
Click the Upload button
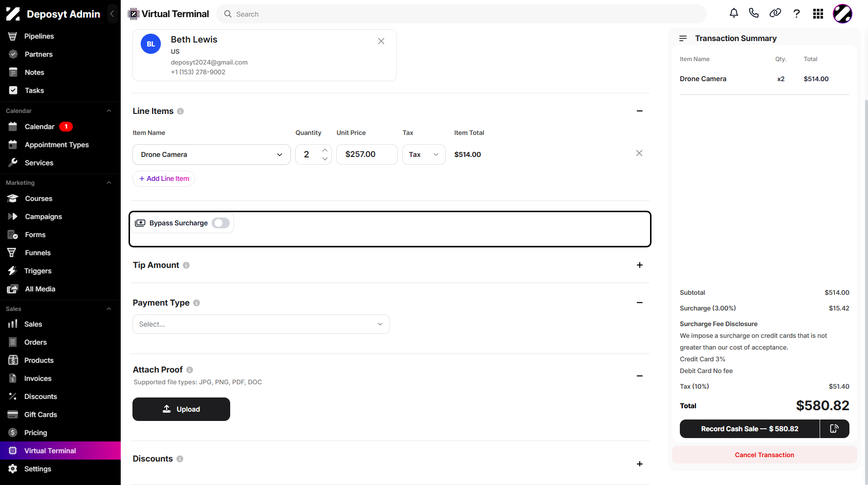coord(181,409)
